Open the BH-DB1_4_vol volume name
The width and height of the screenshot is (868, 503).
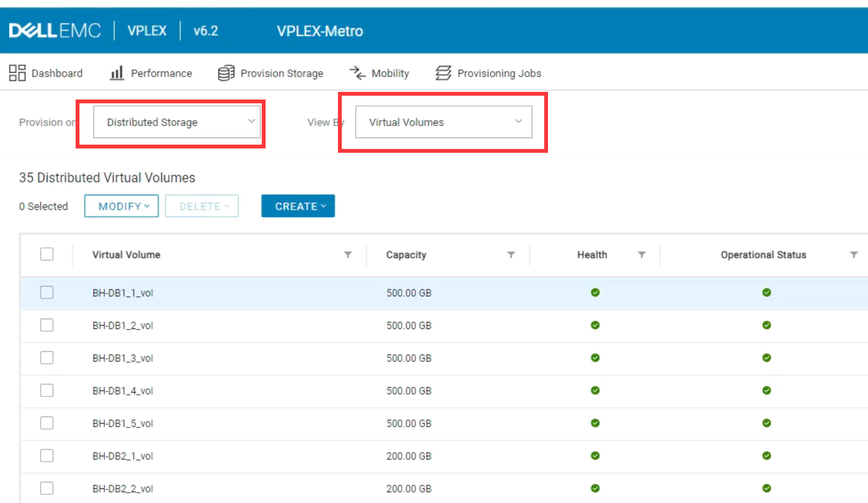122,391
